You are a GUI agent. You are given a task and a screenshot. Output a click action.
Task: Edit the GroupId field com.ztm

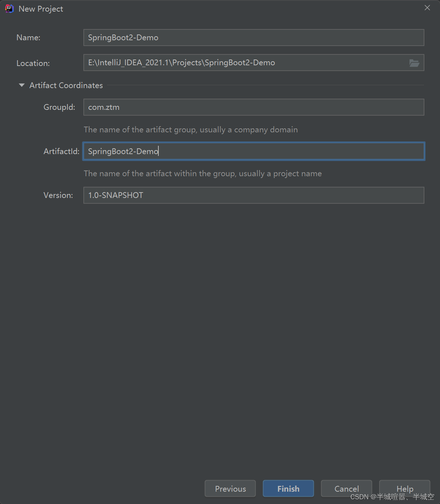(254, 107)
